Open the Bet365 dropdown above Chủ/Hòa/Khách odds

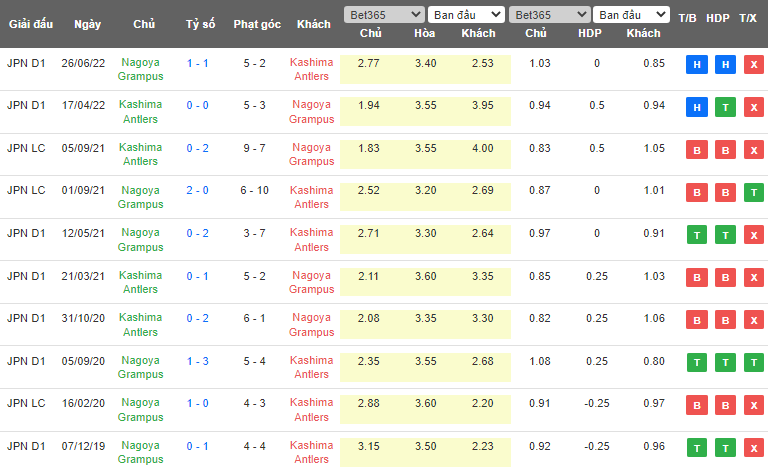pos(383,15)
